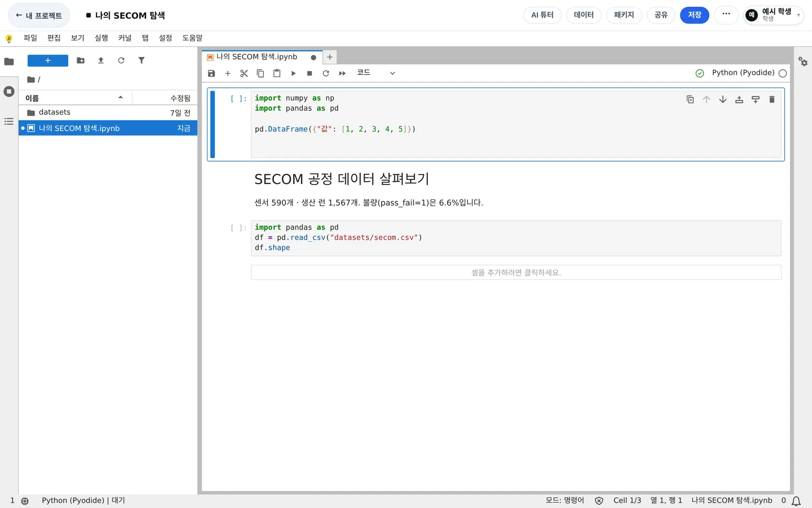The width and height of the screenshot is (812, 508).
Task: Run the selected cell with play icon
Action: [293, 73]
